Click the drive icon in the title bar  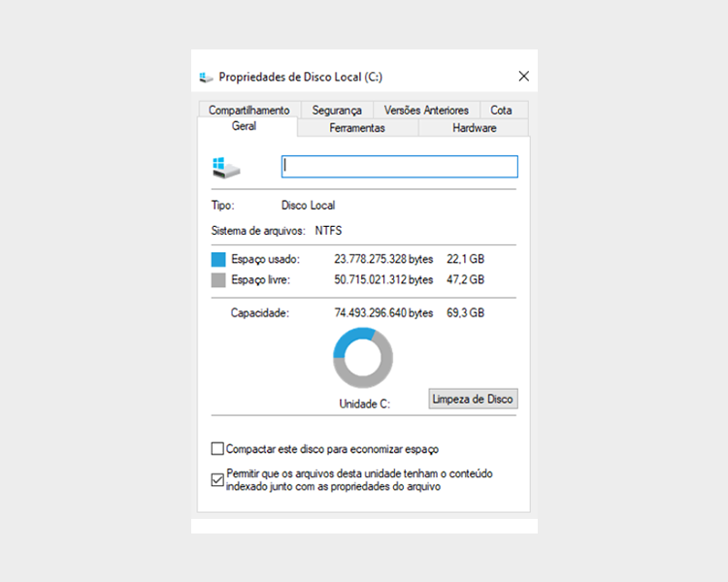(x=206, y=77)
